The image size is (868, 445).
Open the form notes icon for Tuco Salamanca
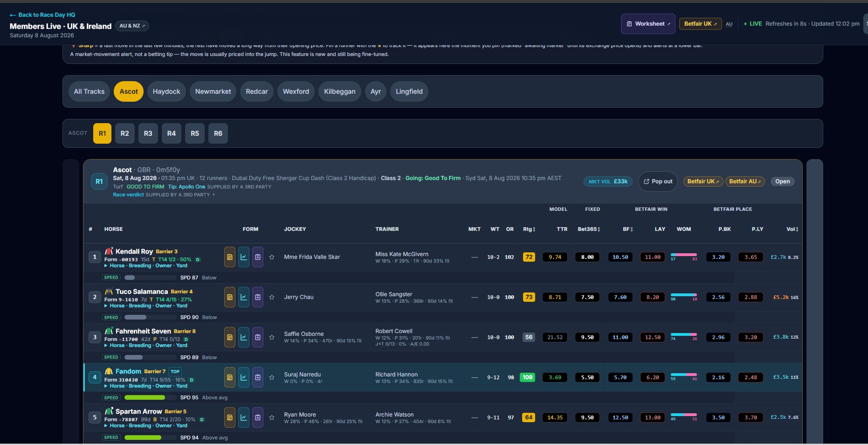pyautogui.click(x=229, y=297)
